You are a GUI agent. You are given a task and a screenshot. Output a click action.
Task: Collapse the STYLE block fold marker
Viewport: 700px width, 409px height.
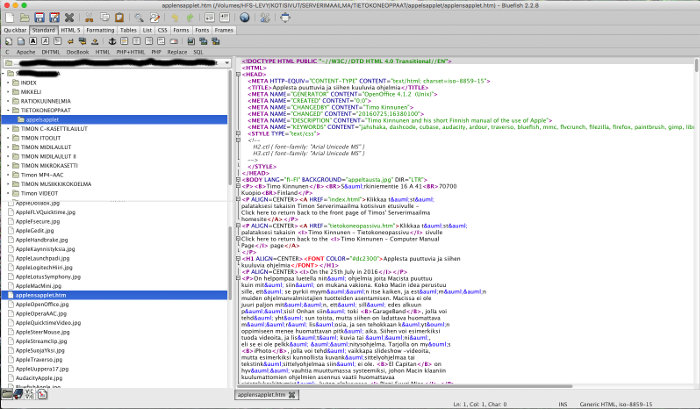point(238,134)
